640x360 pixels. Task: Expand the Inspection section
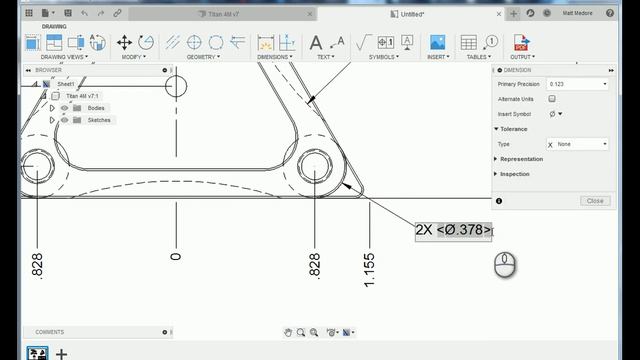[x=496, y=174]
